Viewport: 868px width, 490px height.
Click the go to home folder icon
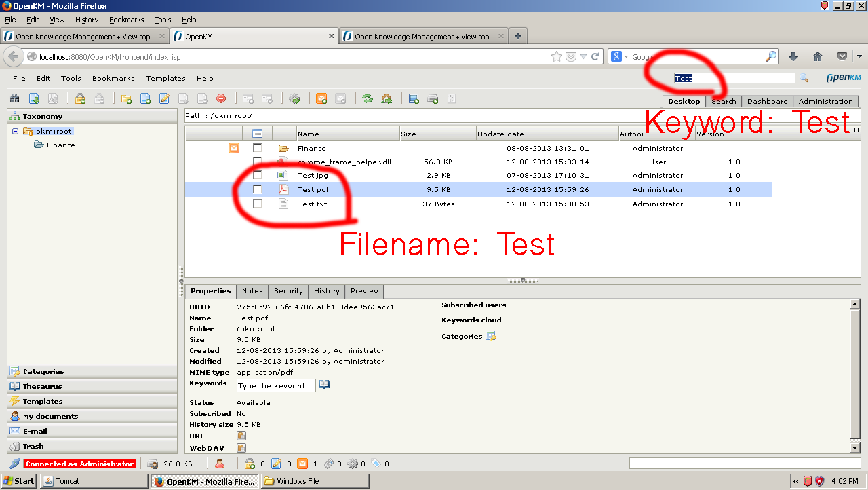click(x=387, y=99)
